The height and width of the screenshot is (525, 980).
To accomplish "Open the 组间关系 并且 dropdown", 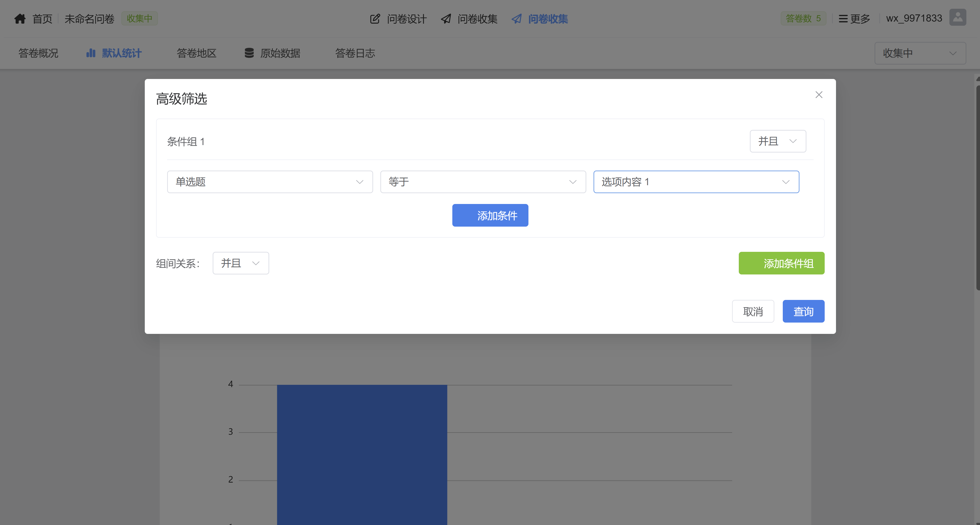I will click(240, 263).
